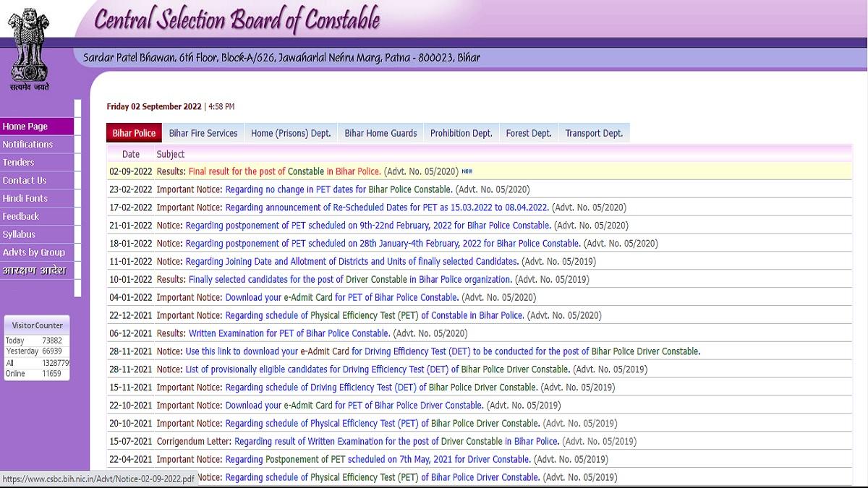The width and height of the screenshot is (868, 488).
Task: Open the Bihar Police tab
Action: point(134,133)
